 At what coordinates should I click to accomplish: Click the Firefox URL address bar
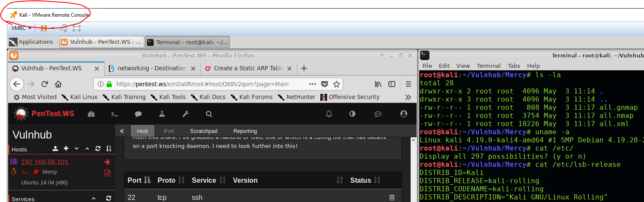click(x=206, y=84)
